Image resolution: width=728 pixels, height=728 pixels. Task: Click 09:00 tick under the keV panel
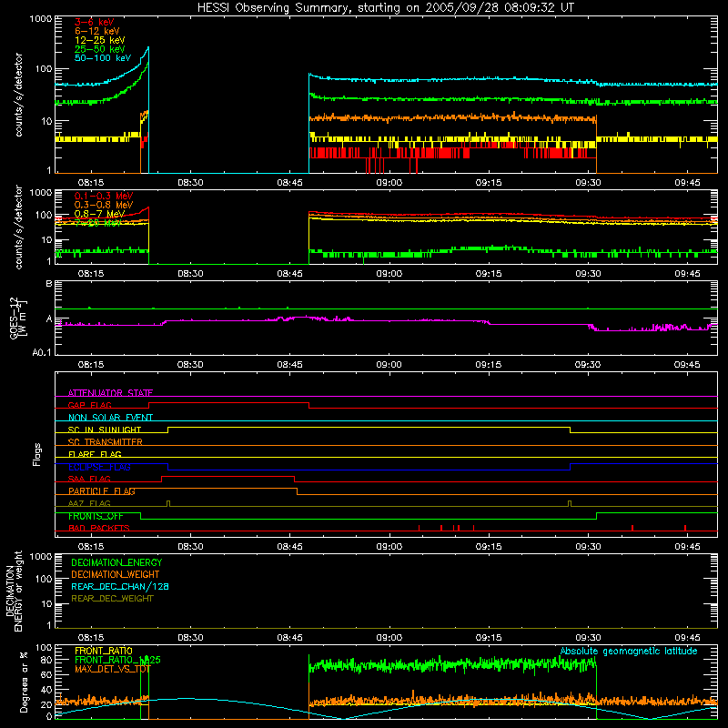(389, 183)
